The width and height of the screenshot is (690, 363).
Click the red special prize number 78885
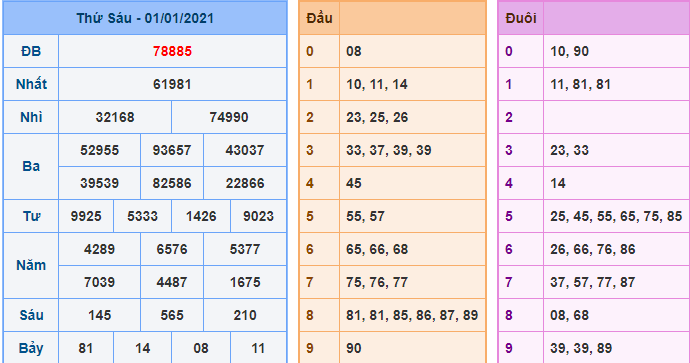click(x=172, y=51)
